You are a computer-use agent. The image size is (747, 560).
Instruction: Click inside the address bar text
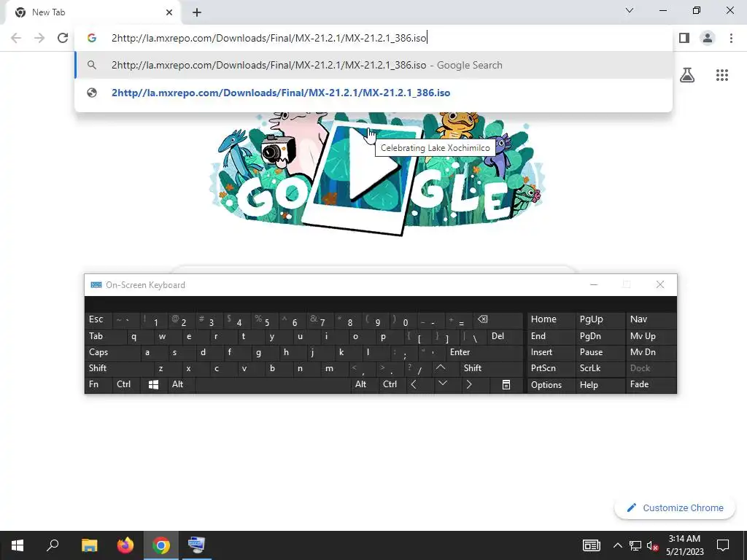coord(269,38)
